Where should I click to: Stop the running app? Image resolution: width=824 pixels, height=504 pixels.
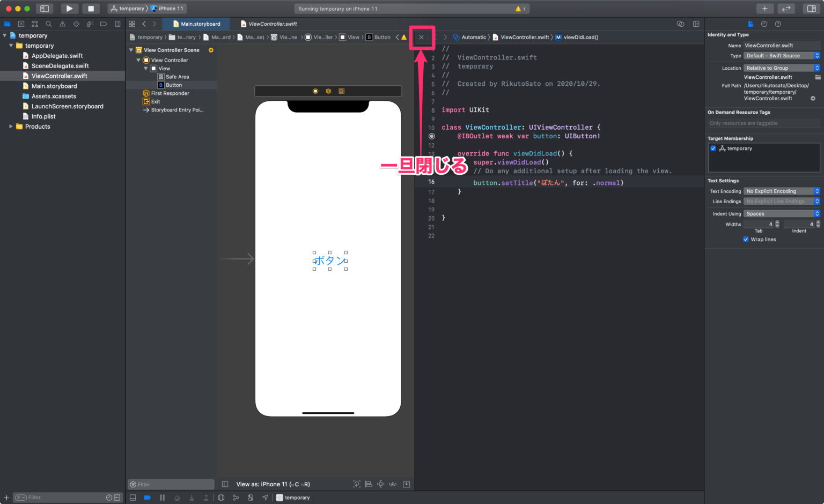(90, 8)
